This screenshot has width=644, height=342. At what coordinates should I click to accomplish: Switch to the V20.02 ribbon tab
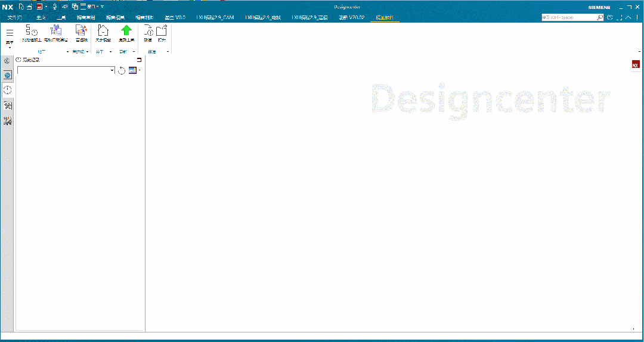[352, 18]
